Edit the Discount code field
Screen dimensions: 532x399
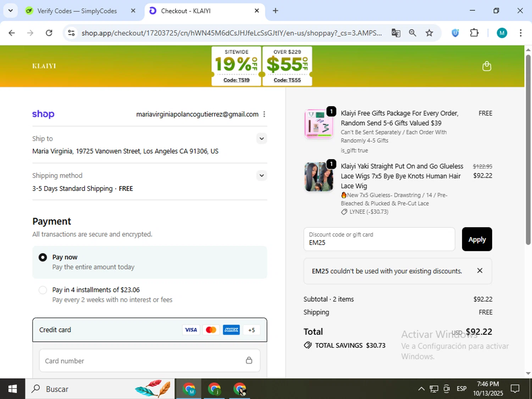[x=379, y=239]
